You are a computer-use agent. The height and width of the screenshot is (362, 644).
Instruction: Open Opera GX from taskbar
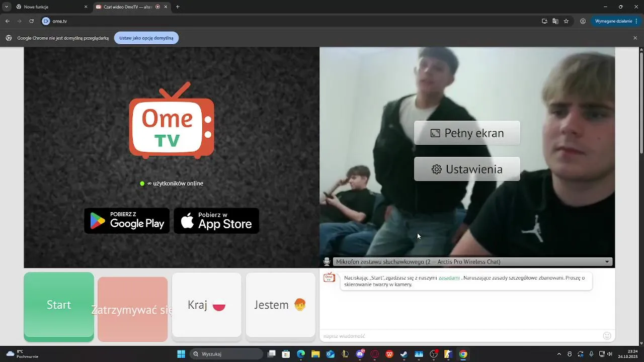coord(375,354)
